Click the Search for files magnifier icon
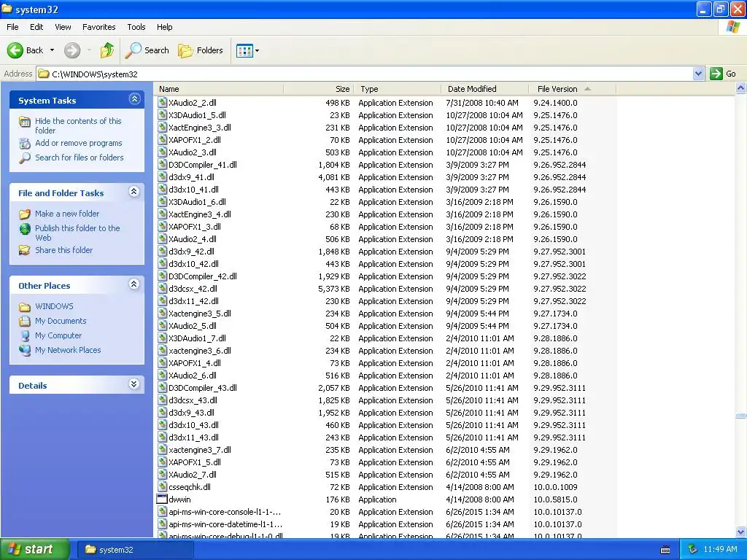This screenshot has width=747, height=560. tap(25, 157)
